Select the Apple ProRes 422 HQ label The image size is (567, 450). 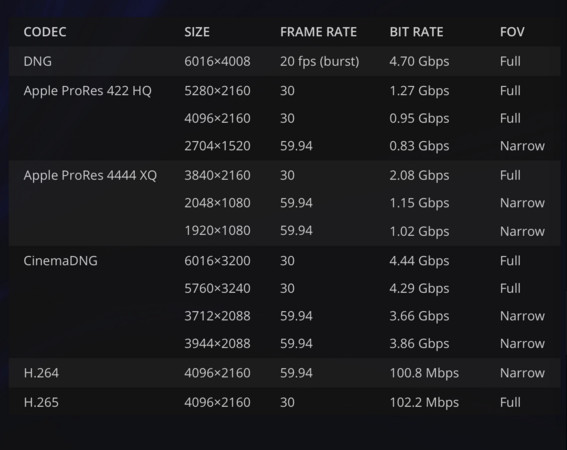(88, 91)
